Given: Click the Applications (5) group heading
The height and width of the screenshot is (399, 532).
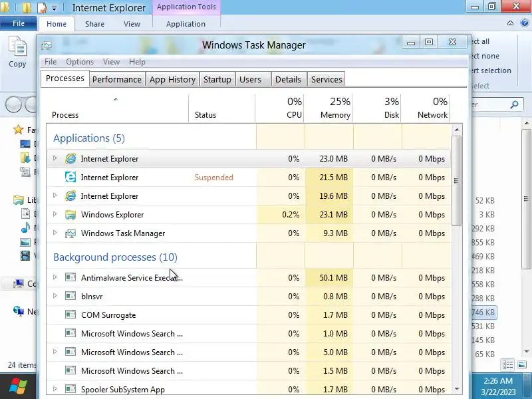Looking at the screenshot, I should coord(89,138).
